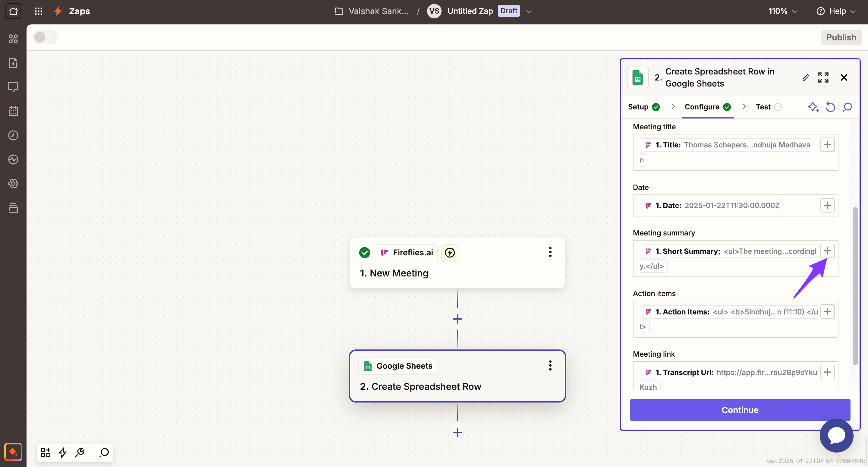Viewport: 868px width, 467px height.
Task: Expand the step panel to fullscreen
Action: tap(823, 77)
